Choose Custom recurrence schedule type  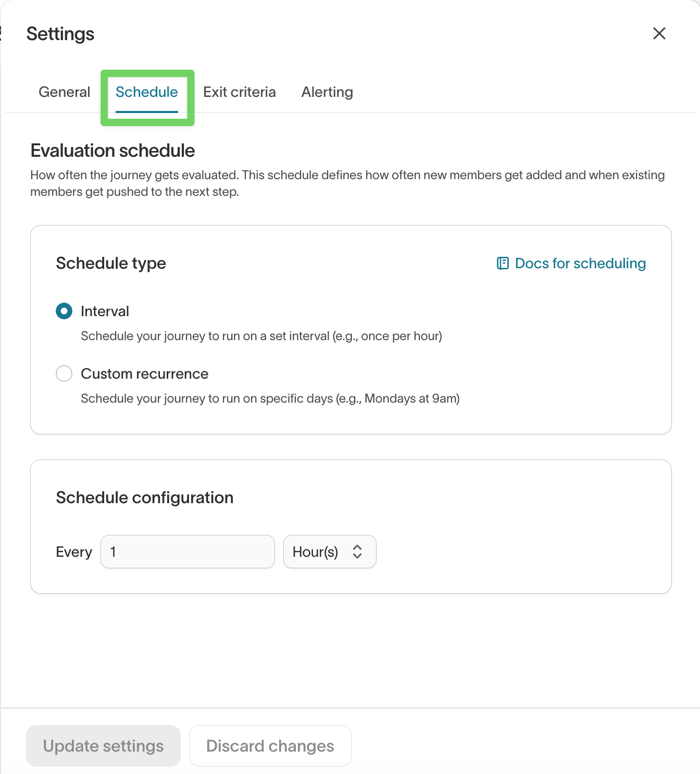(x=64, y=373)
